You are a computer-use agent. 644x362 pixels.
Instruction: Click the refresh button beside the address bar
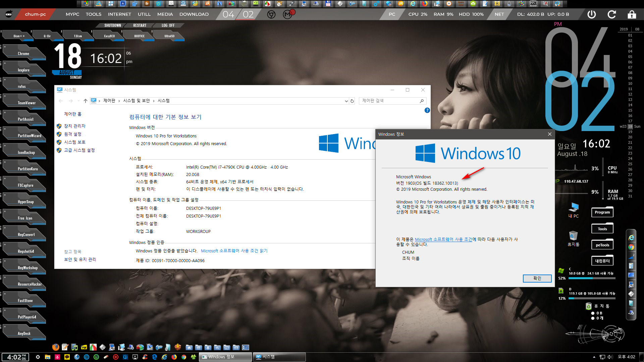352,101
